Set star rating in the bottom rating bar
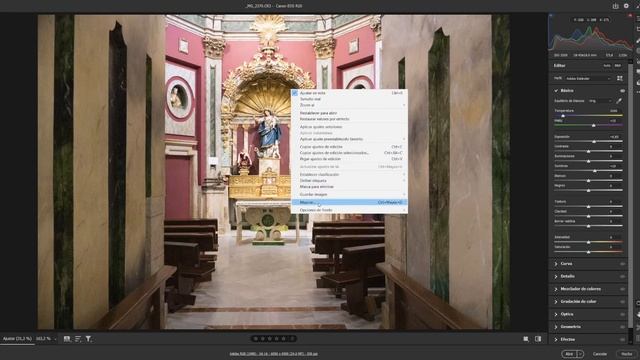640x360 pixels. (x=273, y=338)
